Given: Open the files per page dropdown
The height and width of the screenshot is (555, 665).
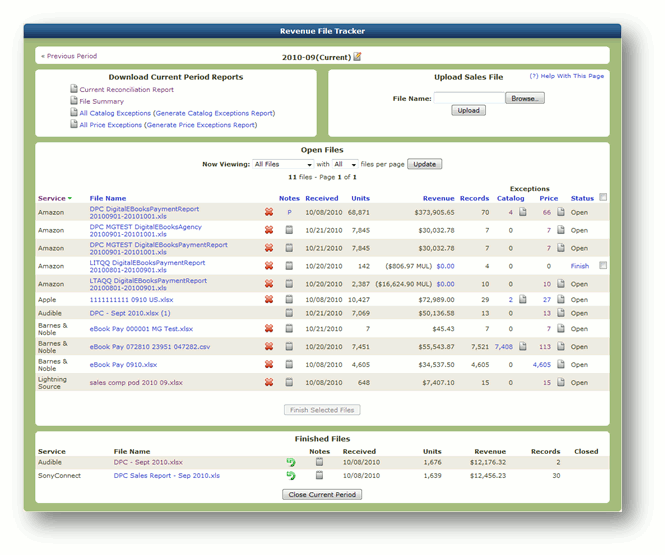Looking at the screenshot, I should coord(345,164).
